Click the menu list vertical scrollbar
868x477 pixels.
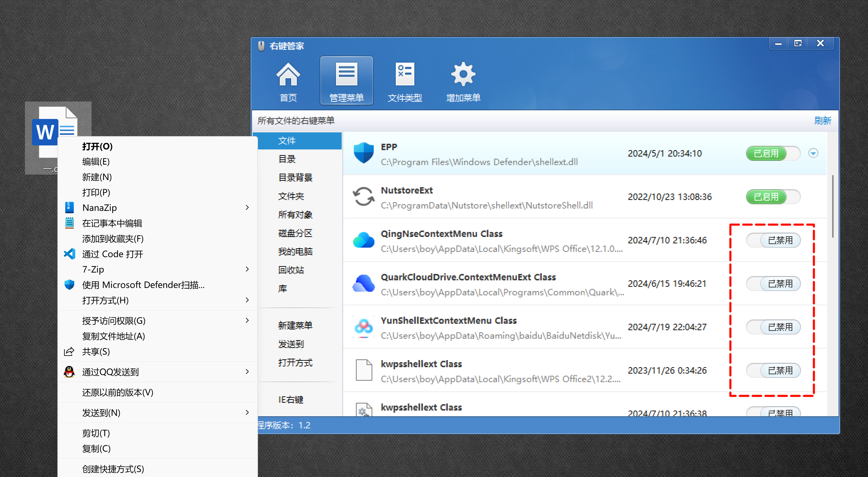[x=833, y=206]
